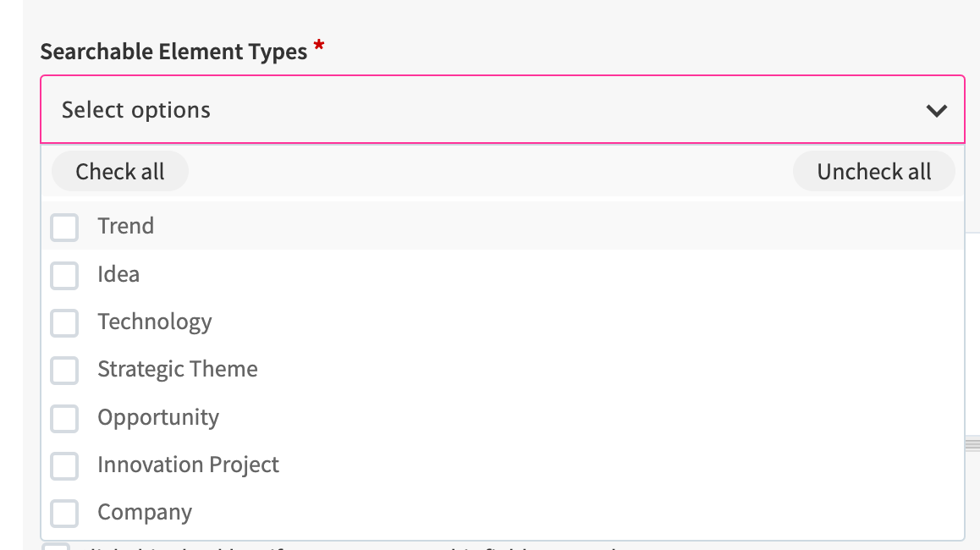Screen dimensions: 980x550
Task: Pick the Strategic Theme list entry text
Action: (x=178, y=369)
